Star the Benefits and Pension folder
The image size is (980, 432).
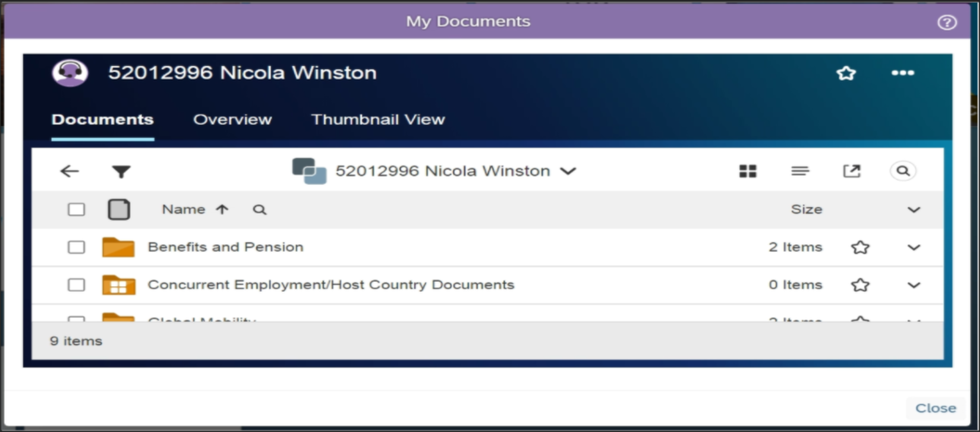(860, 248)
